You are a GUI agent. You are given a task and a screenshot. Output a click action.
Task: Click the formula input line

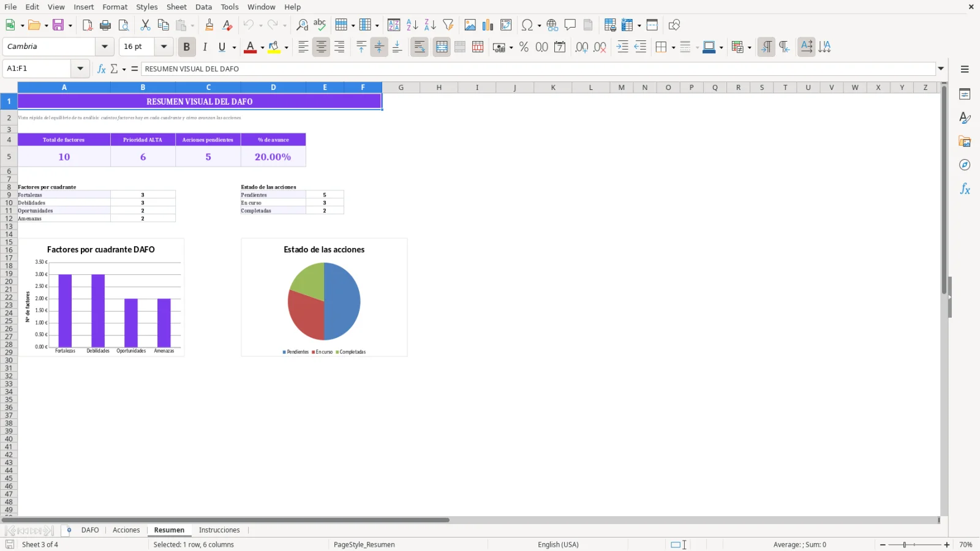538,69
